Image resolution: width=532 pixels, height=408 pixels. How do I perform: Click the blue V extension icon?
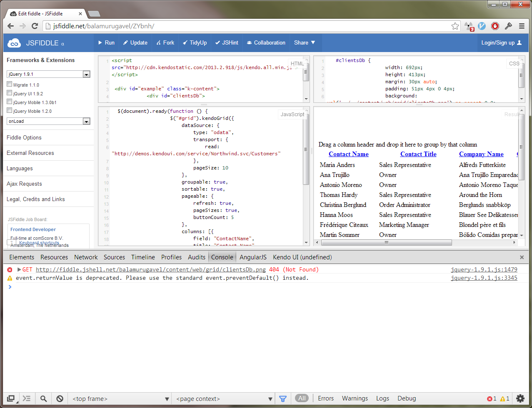[x=482, y=26]
